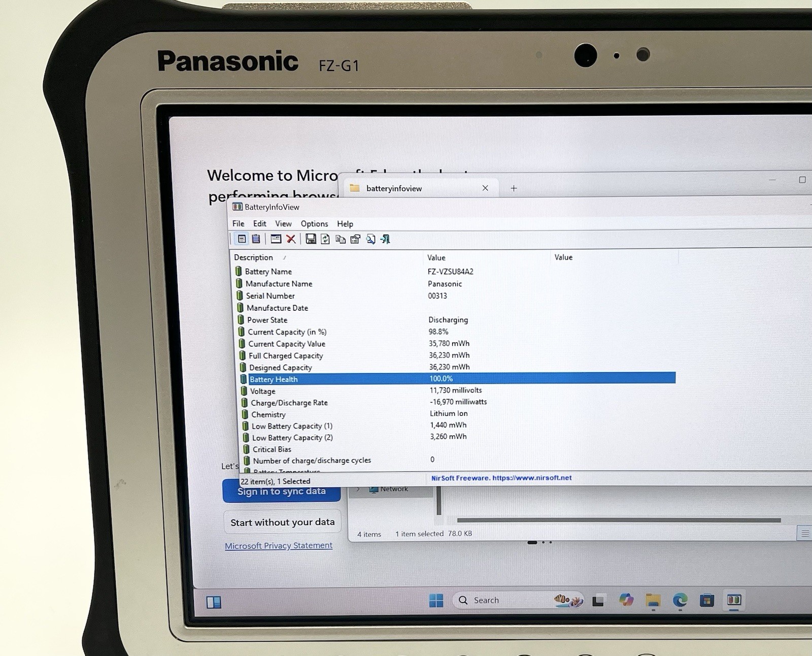Select the Manufacture Name row
This screenshot has height=656, width=812.
[x=456, y=284]
